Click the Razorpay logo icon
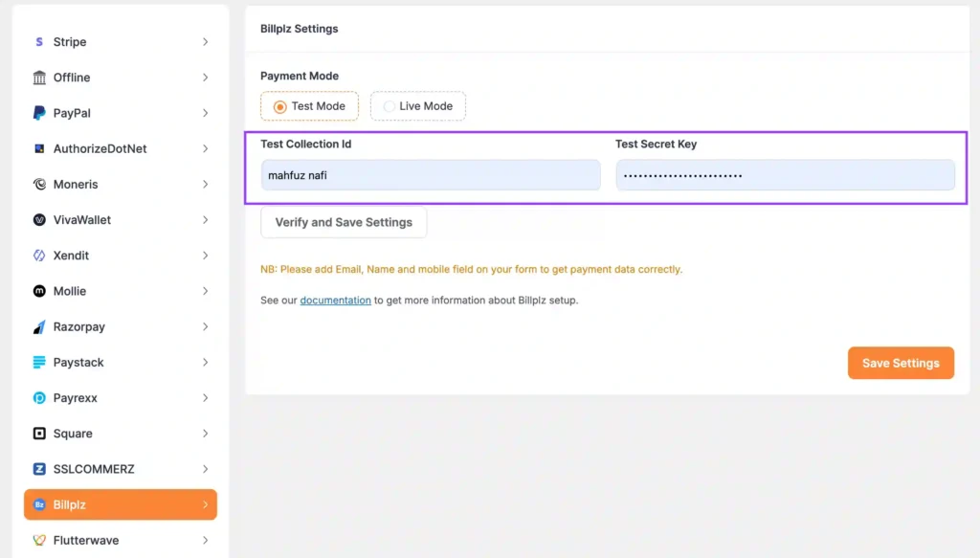This screenshot has height=558, width=980. [39, 326]
